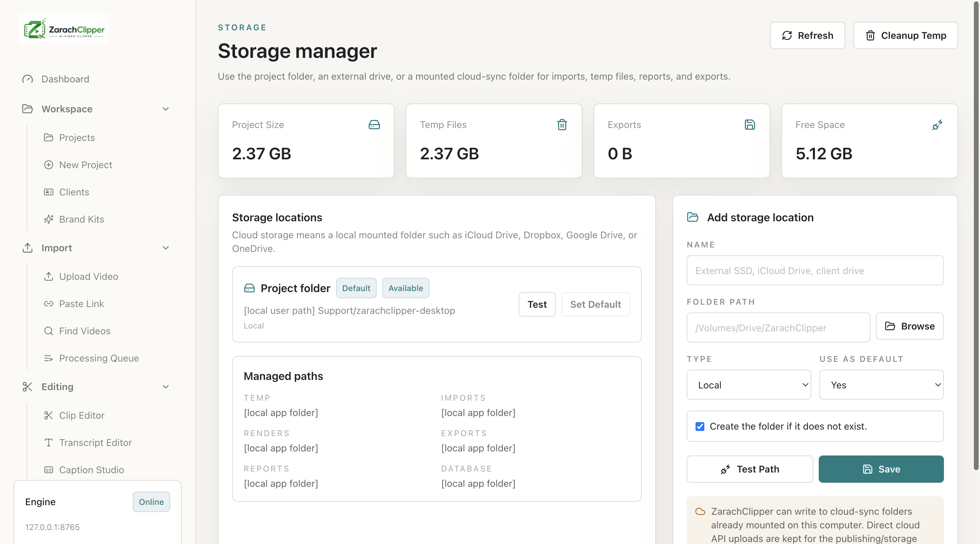Open Projects in the sidebar
The width and height of the screenshot is (980, 544).
77,138
